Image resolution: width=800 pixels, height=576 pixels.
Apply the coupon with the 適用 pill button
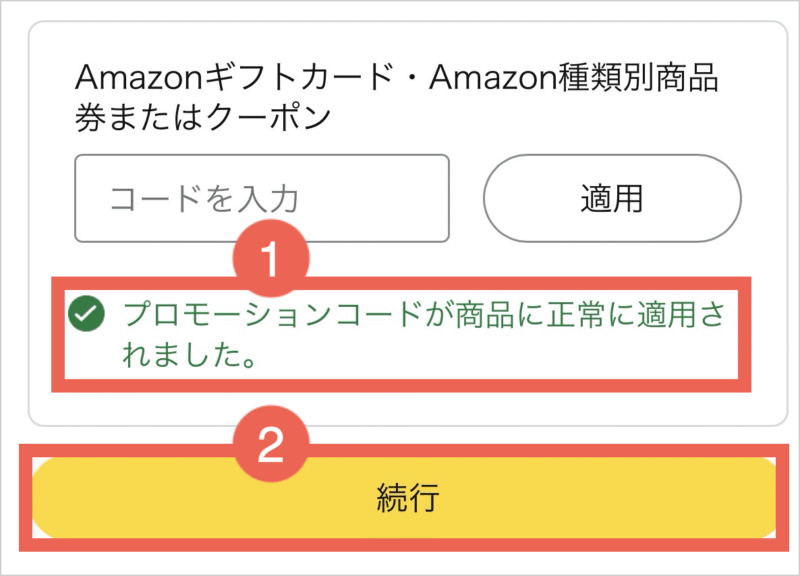[x=612, y=198]
